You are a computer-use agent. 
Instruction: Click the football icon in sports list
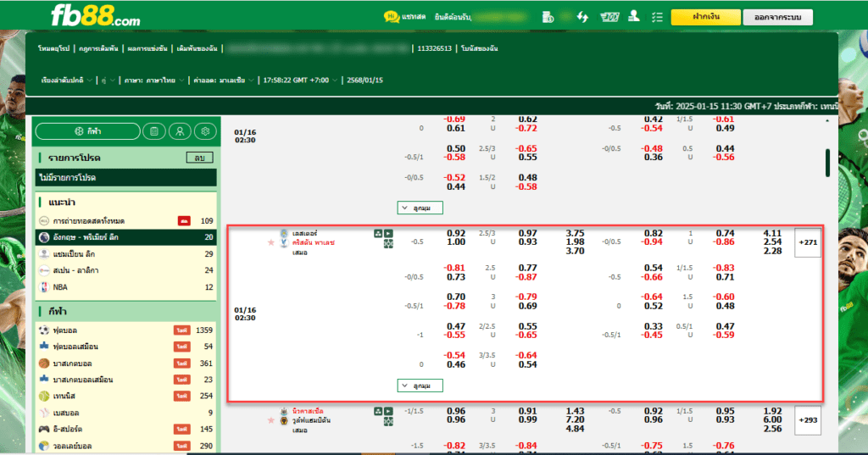click(x=44, y=330)
